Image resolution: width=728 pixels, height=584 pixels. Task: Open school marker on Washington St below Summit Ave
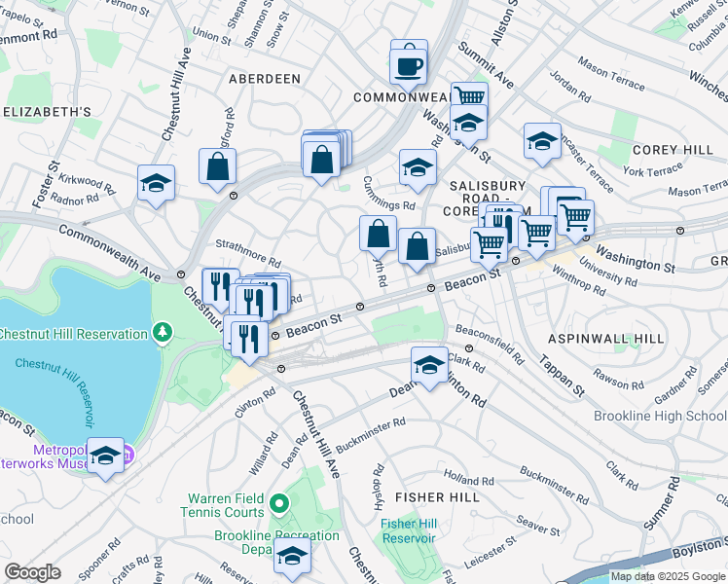(x=468, y=125)
